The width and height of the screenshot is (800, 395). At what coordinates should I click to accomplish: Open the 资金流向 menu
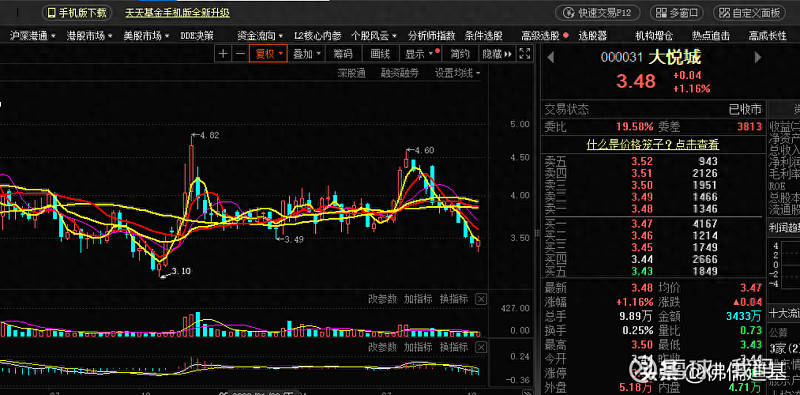[260, 36]
